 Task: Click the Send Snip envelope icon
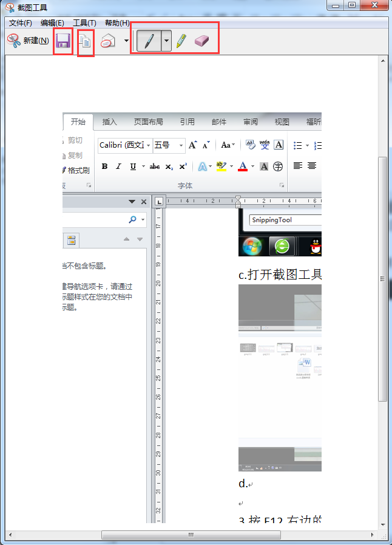tap(107, 41)
